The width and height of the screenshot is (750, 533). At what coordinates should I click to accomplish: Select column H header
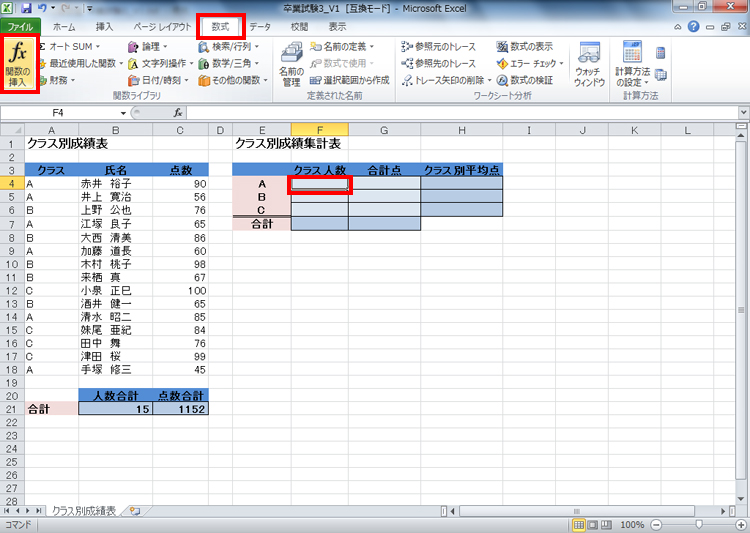click(461, 130)
